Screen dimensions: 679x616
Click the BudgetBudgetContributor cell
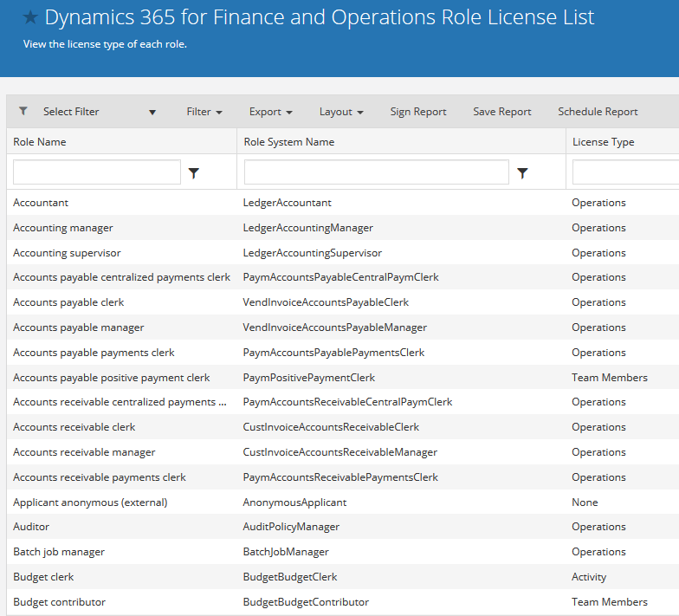(x=306, y=602)
